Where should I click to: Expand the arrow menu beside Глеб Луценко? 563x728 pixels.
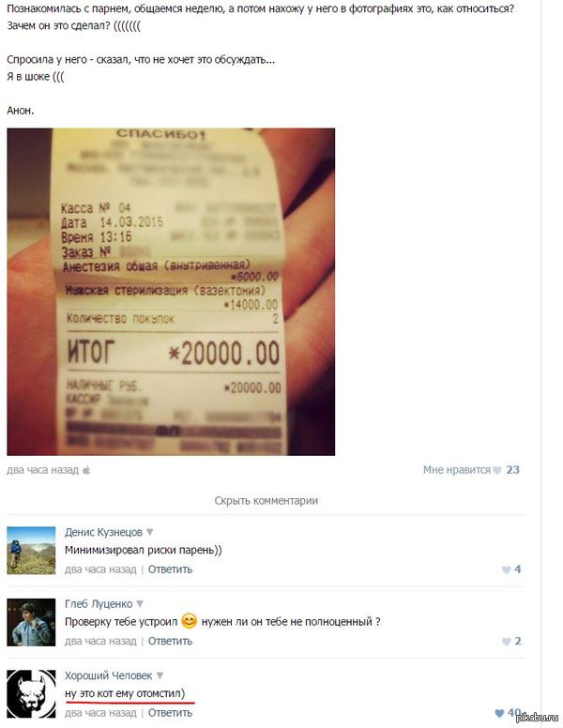(141, 604)
